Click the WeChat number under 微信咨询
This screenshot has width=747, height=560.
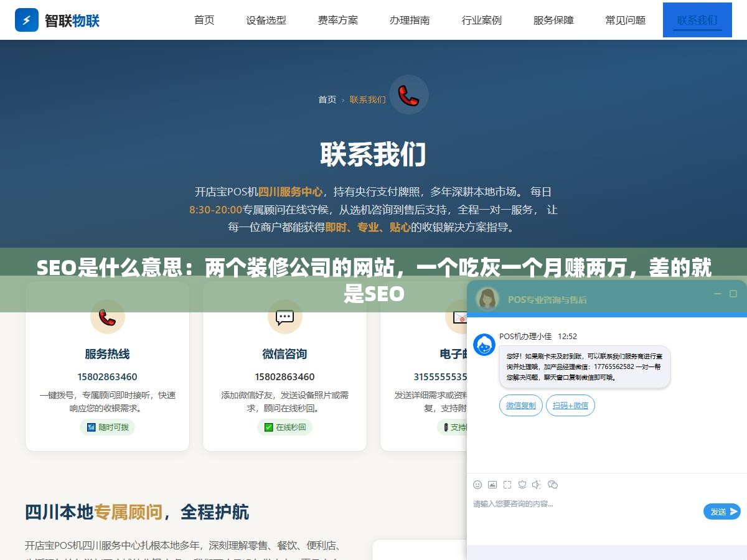284,377
